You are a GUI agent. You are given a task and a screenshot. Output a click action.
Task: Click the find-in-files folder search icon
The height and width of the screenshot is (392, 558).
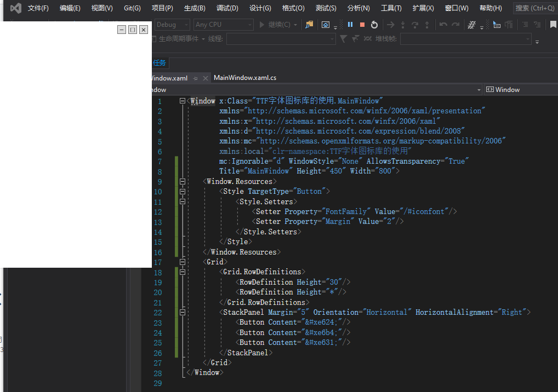pos(309,25)
